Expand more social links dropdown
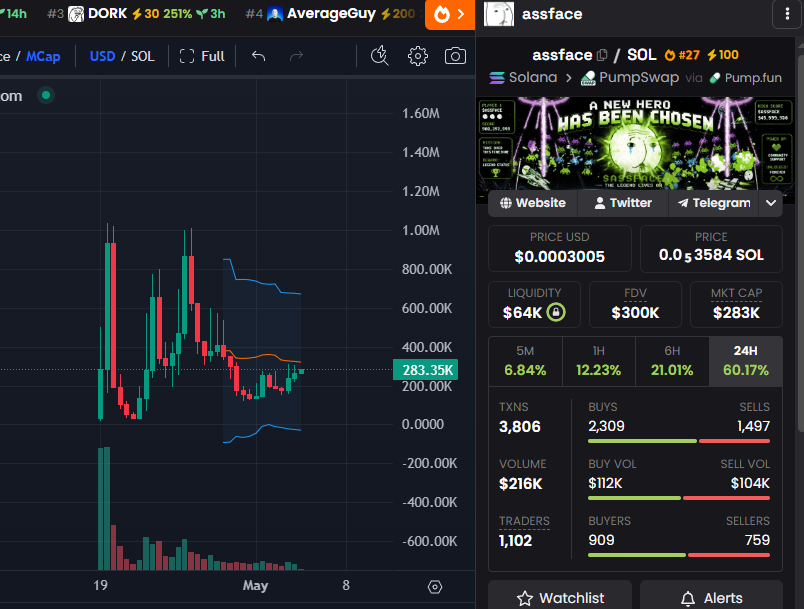Viewport: 804px width, 609px height. pos(771,203)
